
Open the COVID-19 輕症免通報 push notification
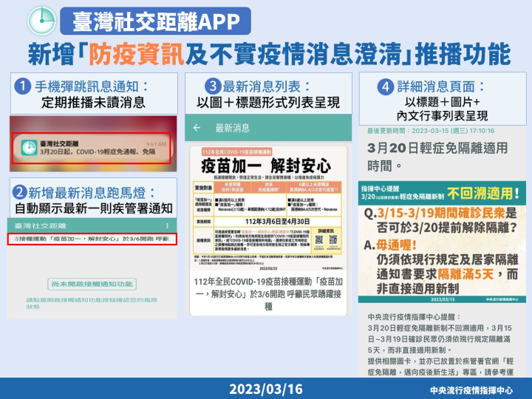click(94, 148)
